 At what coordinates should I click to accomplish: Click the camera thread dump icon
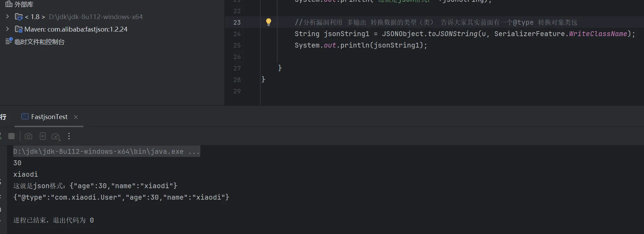point(28,136)
